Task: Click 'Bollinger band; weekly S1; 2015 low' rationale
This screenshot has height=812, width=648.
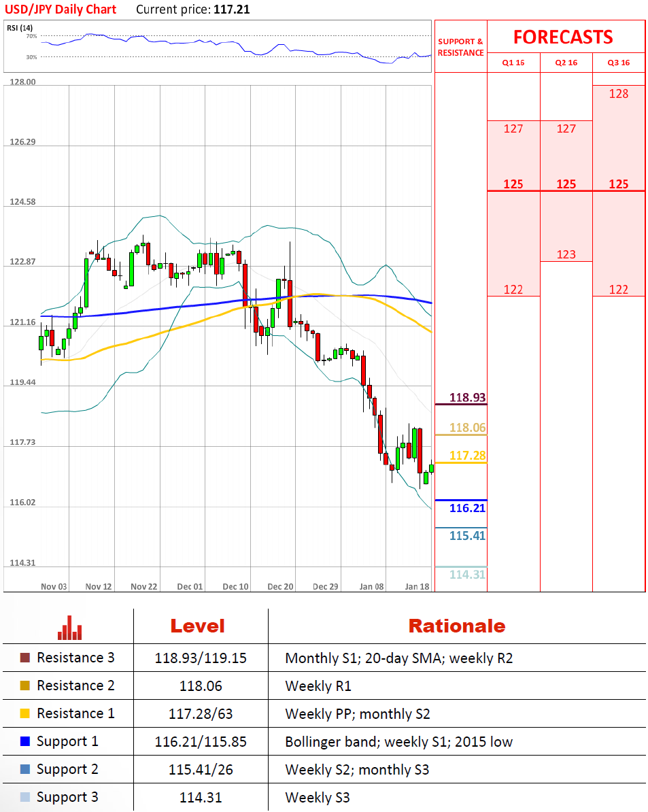Action: pyautogui.click(x=399, y=742)
